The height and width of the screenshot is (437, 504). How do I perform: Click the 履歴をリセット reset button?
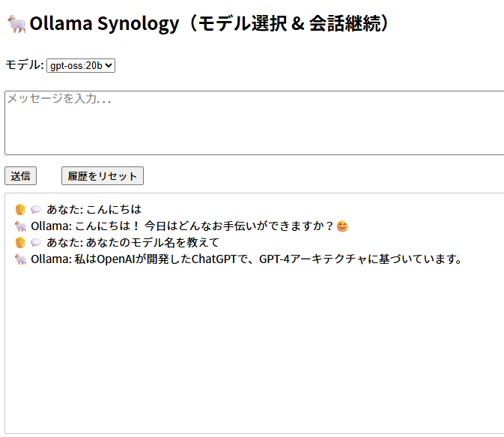click(x=103, y=176)
